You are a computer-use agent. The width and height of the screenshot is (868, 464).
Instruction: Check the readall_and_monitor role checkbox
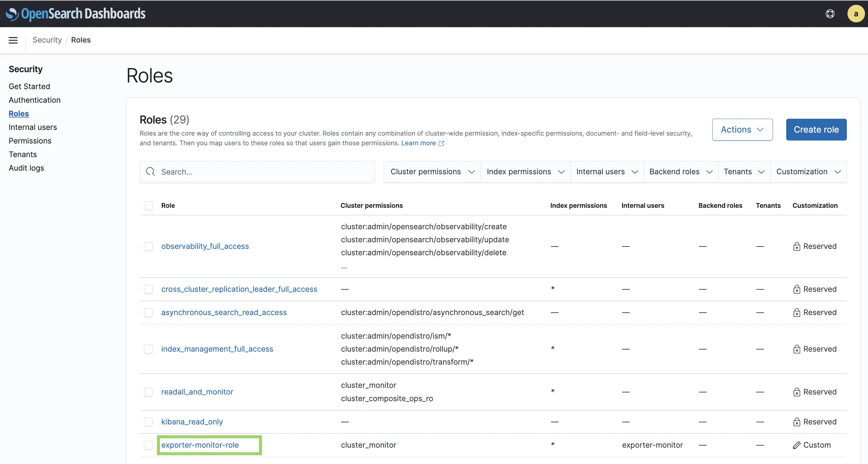coord(148,392)
